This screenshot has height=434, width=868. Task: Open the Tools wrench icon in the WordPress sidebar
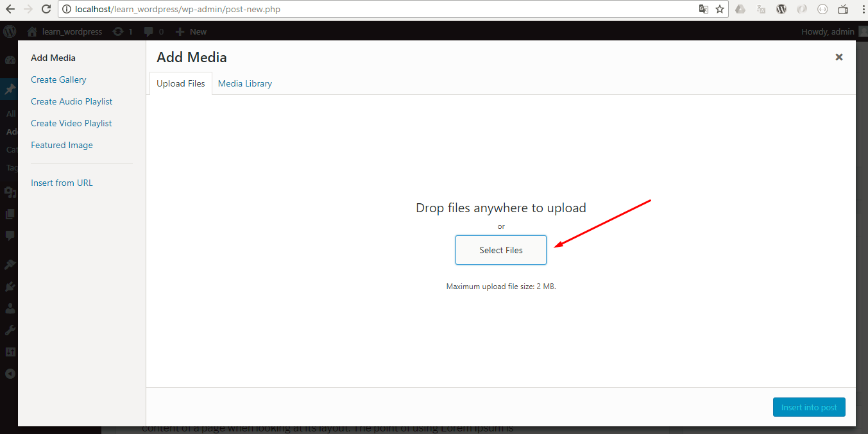(10, 330)
